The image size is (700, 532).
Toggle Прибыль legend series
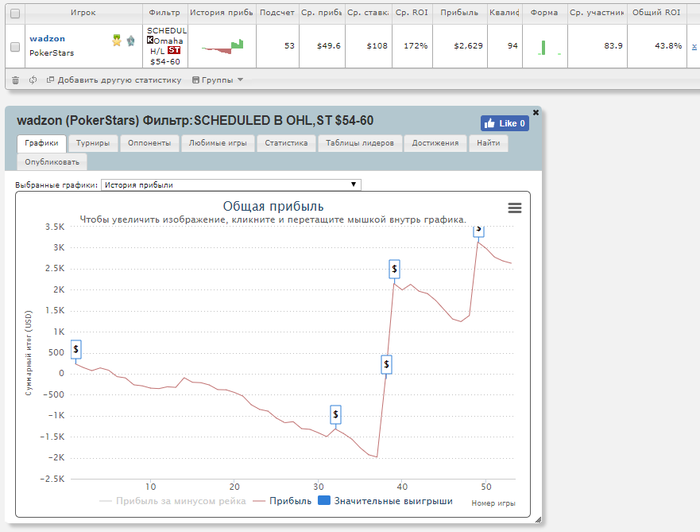coord(282,501)
